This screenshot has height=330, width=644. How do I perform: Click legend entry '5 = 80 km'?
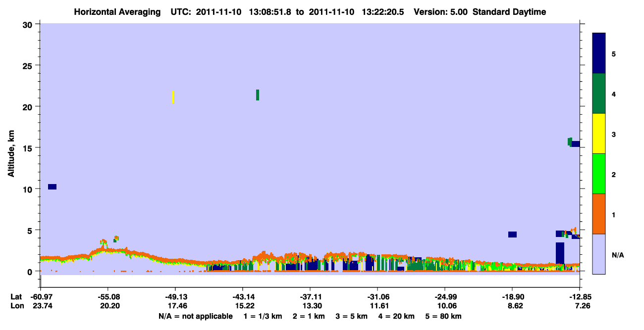point(444,316)
